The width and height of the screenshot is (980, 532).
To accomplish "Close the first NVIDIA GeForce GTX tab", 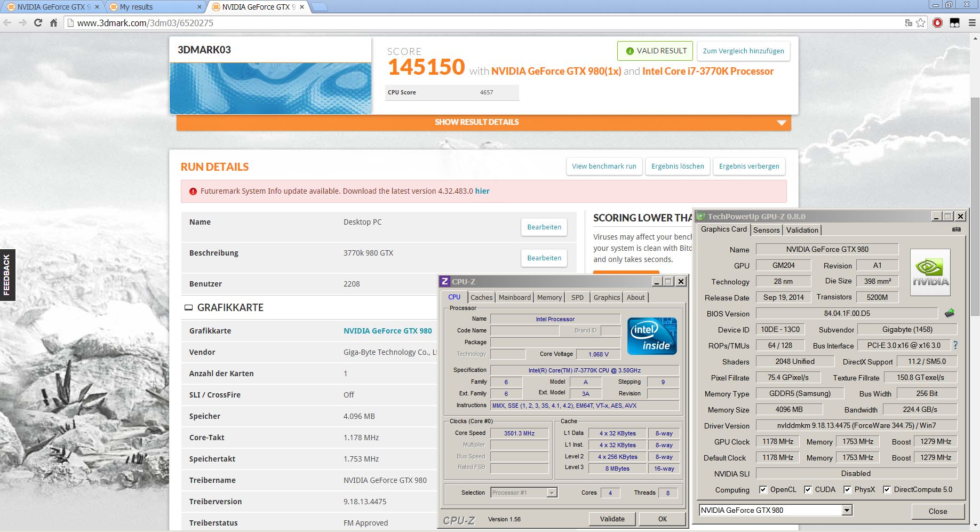I will 97,7.
